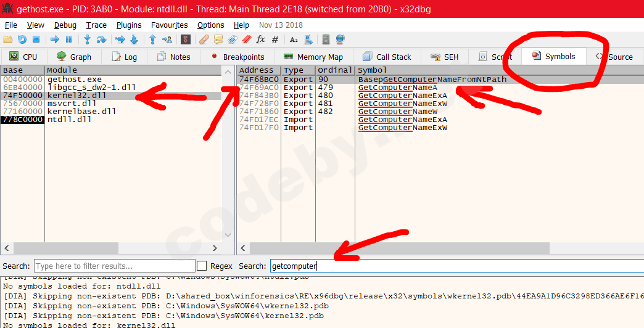Viewport: 644px width, 328px height.
Task: Open the Patches bandage icon
Action: point(204,39)
